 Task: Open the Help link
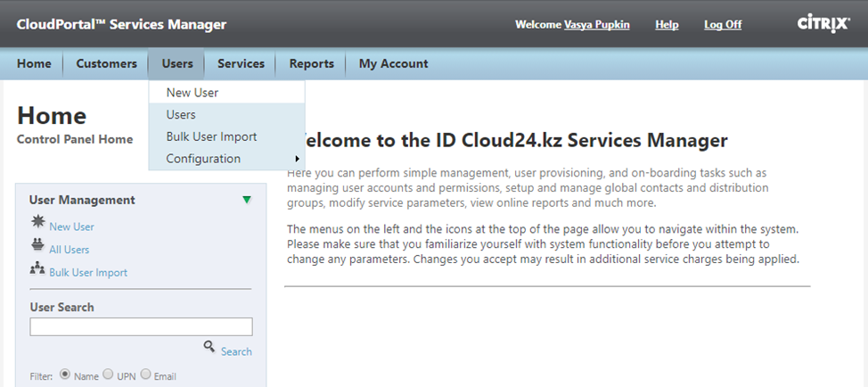[667, 25]
